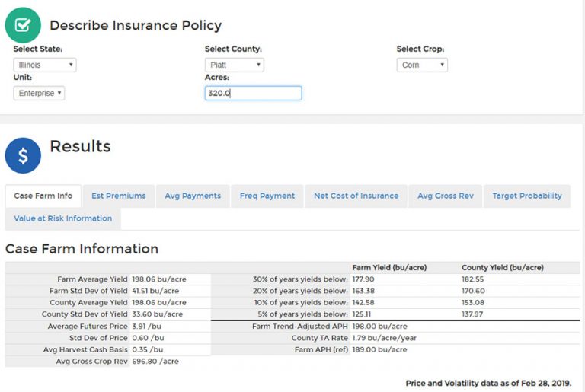Click the Farm APH (ref) value 189.00 bu/acre
The width and height of the screenshot is (585, 392).
click(x=380, y=349)
